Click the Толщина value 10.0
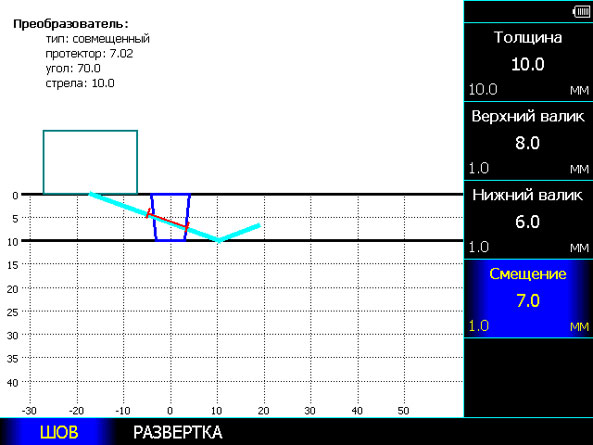 click(528, 64)
